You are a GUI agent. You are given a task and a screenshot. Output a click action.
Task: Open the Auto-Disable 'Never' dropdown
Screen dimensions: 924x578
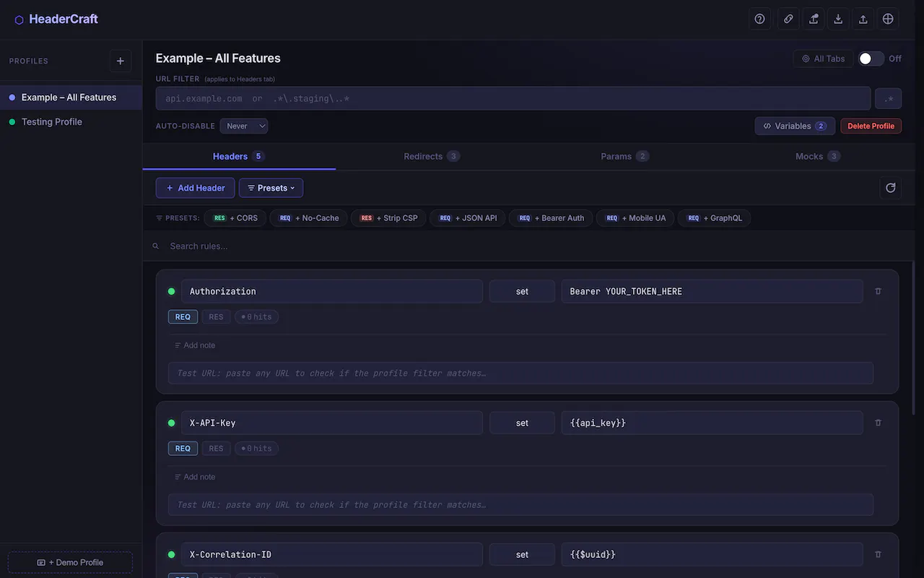244,126
